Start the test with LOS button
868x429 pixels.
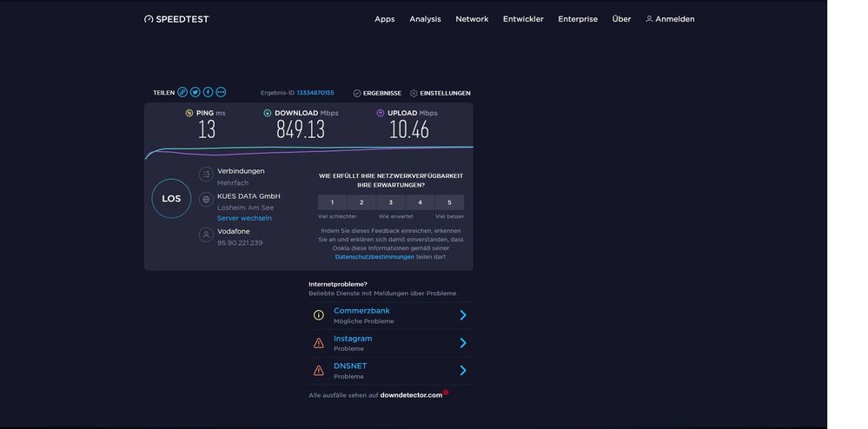171,198
